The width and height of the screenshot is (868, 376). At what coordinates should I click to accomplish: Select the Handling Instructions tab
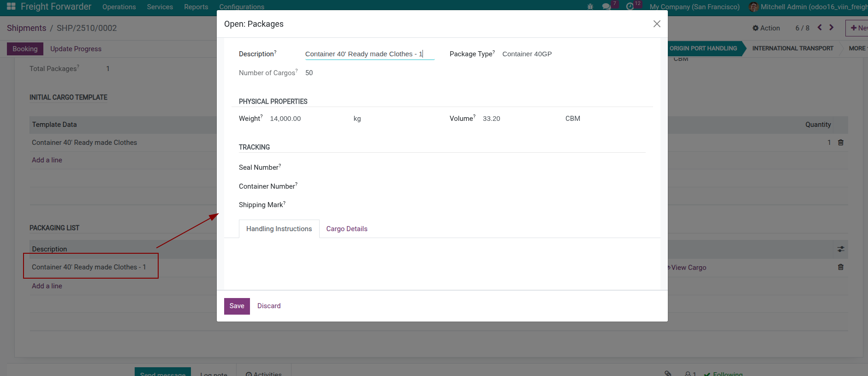coord(279,229)
